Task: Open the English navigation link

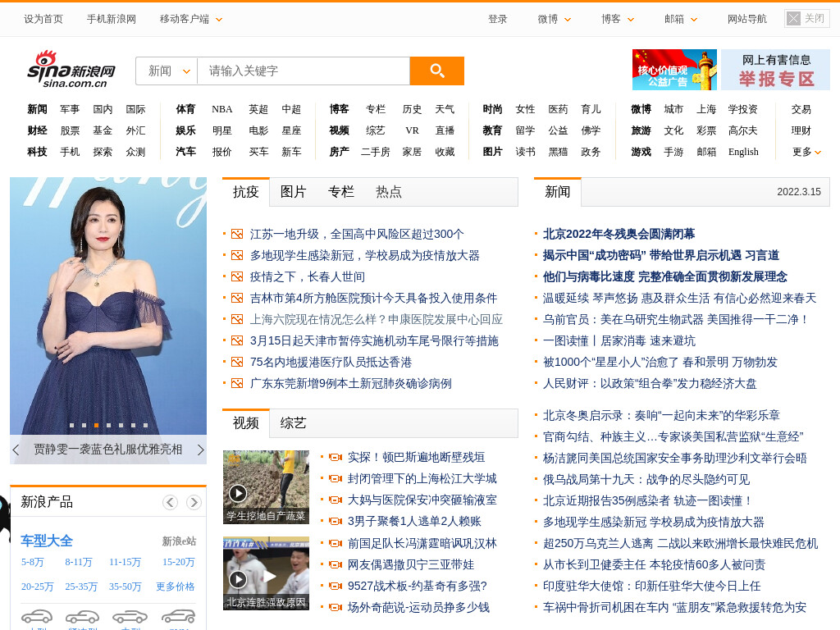Action: (x=743, y=152)
